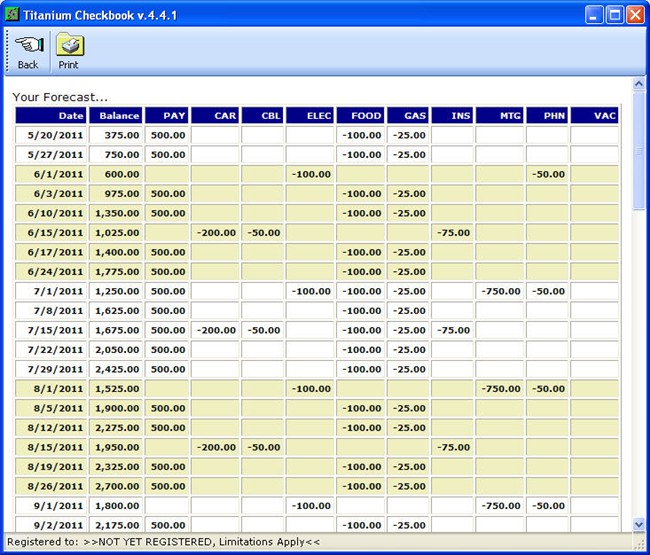Select the 8/1/2011 date cell
Image resolution: width=650 pixels, height=555 pixels.
tap(51, 388)
